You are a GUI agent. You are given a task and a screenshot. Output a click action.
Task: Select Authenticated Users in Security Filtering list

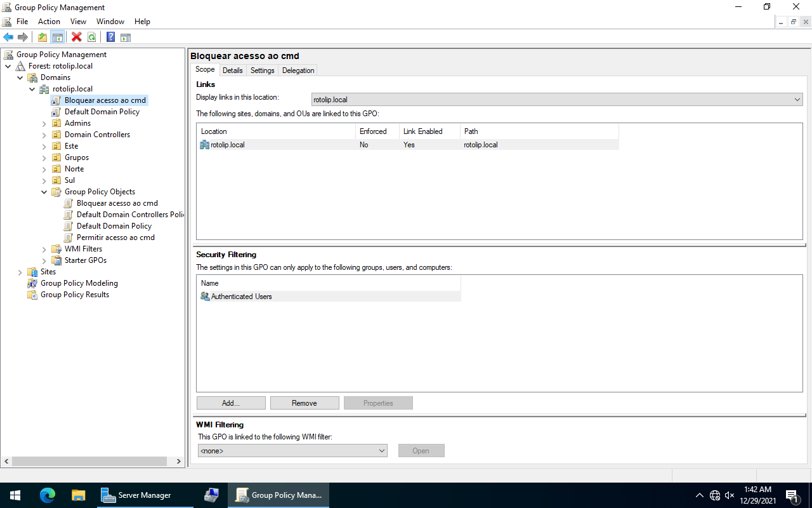(241, 297)
